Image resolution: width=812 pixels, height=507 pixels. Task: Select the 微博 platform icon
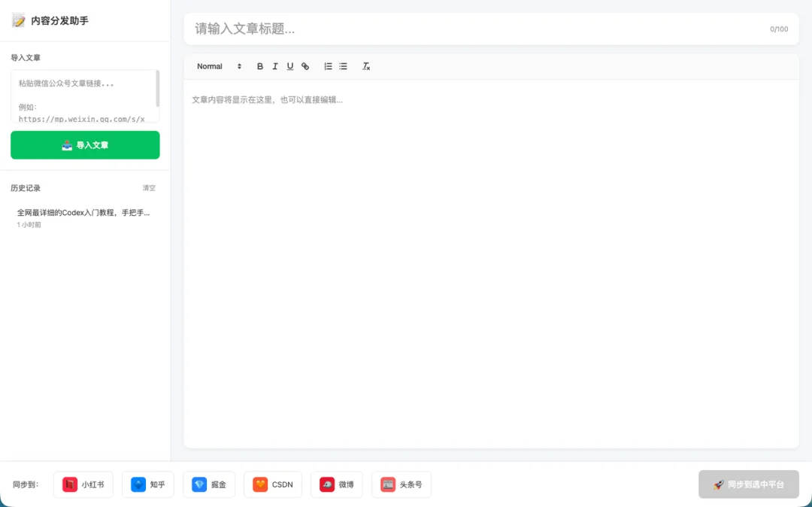(336, 484)
